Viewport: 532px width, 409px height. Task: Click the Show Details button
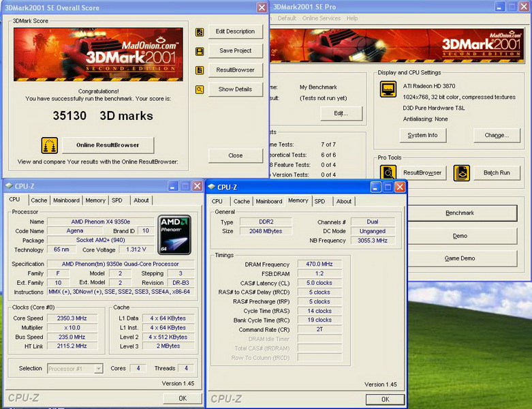pos(236,89)
